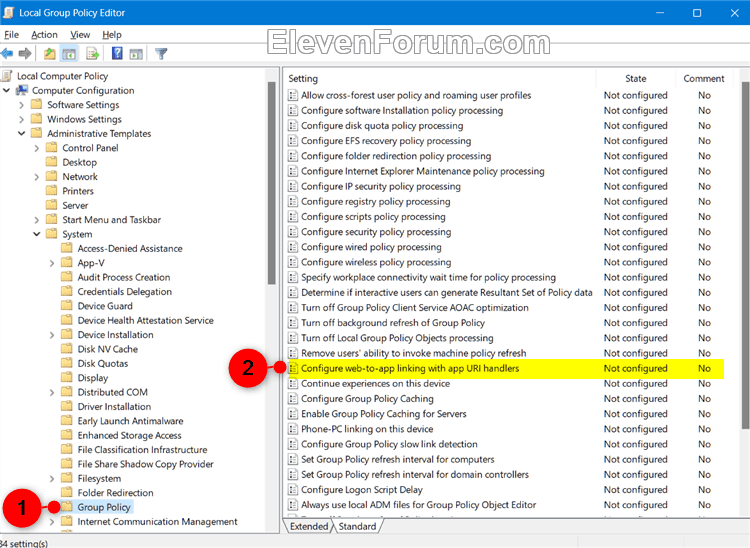Click the Export List toolbar icon
This screenshot has width=750, height=548.
(x=92, y=54)
